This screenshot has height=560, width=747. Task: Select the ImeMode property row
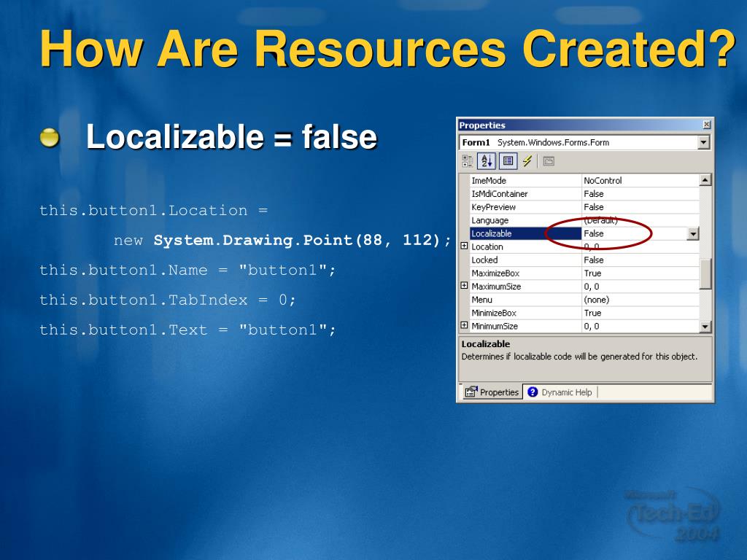pos(584,181)
